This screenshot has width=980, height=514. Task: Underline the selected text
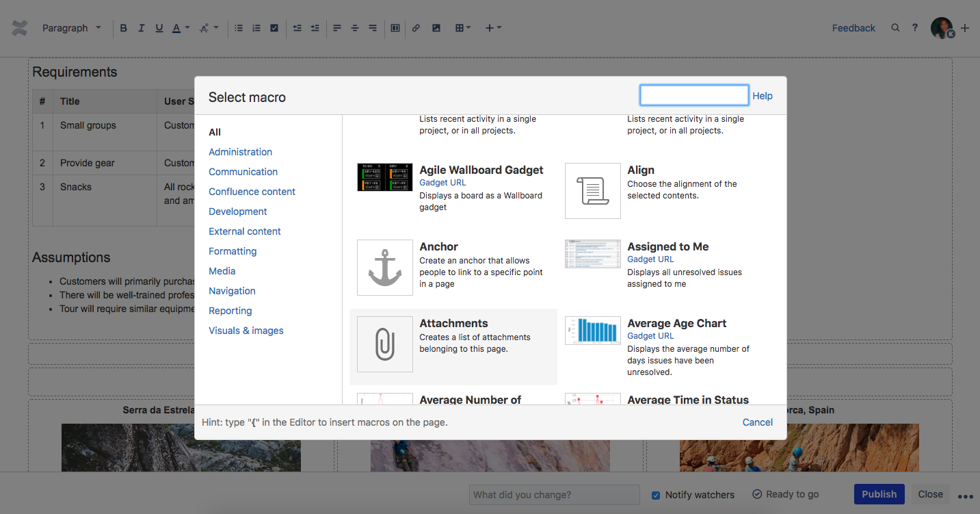(x=159, y=28)
